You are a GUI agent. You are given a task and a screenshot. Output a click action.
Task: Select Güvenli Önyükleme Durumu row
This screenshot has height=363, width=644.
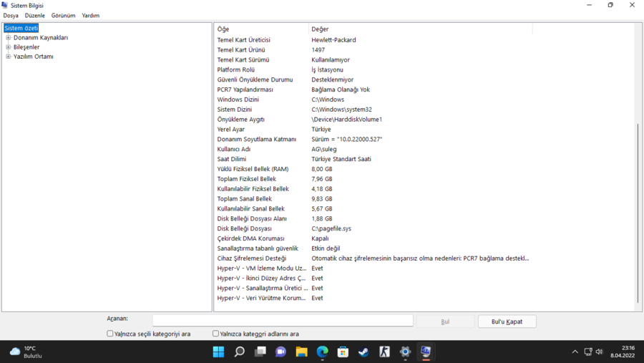tap(374, 79)
